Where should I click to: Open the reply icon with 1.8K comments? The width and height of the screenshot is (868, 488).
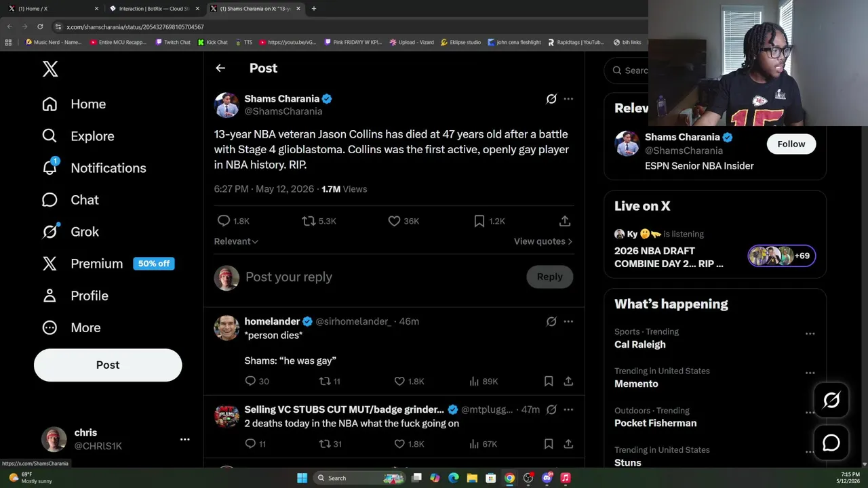[x=224, y=221]
